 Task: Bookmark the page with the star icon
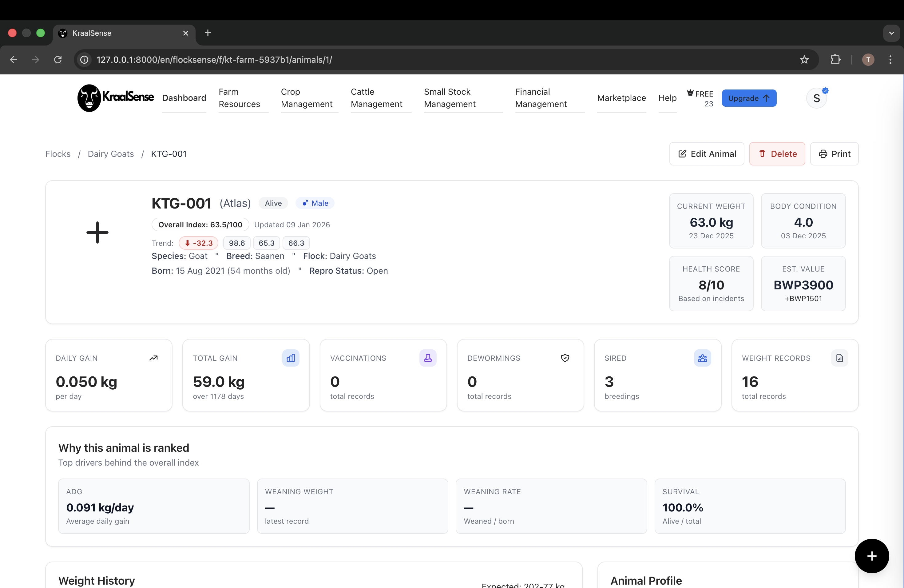804,60
